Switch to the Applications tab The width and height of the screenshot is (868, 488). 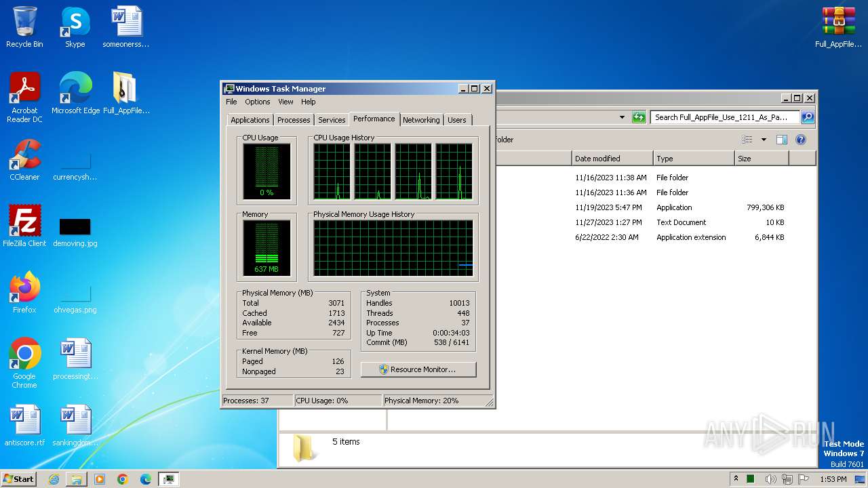tap(250, 120)
